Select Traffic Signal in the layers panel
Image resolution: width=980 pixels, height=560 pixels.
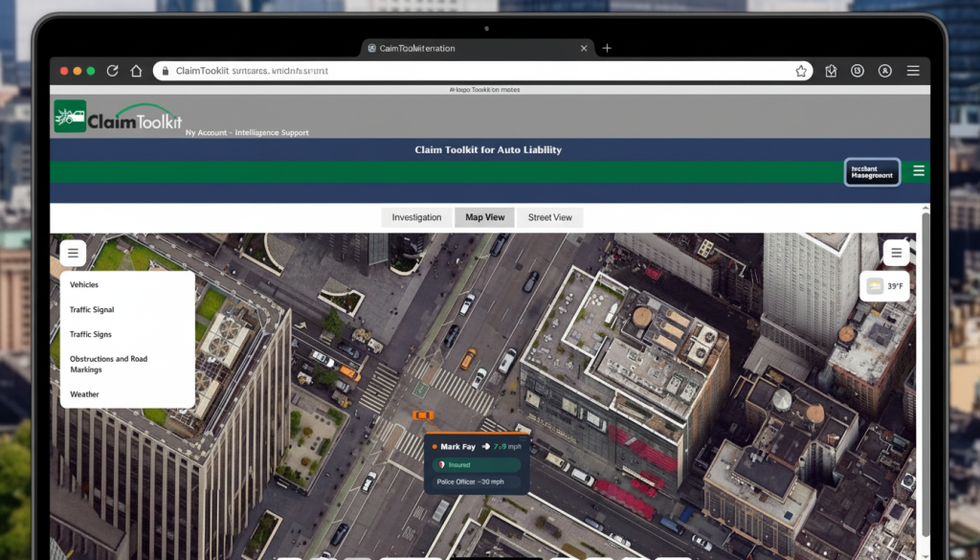(x=92, y=310)
